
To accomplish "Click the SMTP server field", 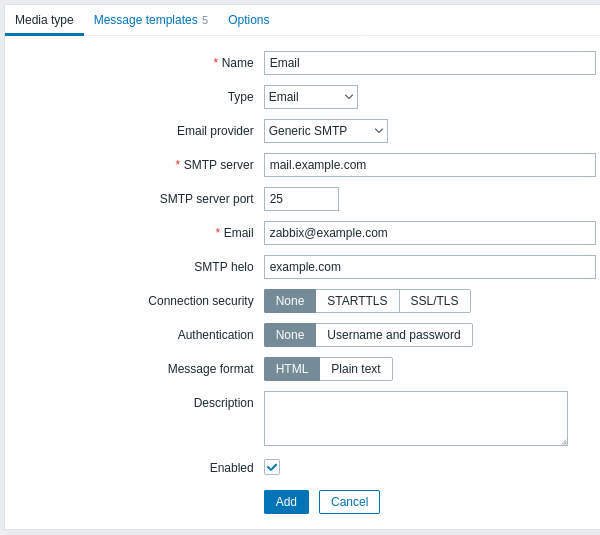I will coord(429,165).
